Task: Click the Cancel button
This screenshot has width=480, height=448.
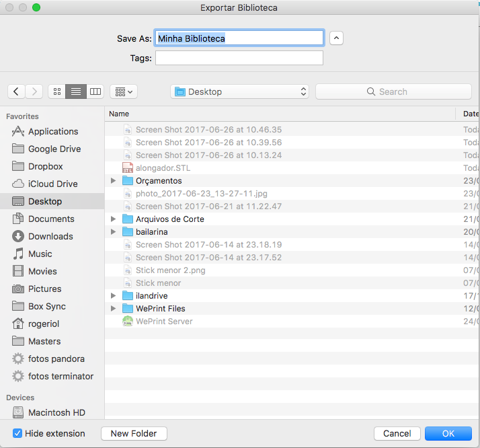Action: pyautogui.click(x=397, y=433)
